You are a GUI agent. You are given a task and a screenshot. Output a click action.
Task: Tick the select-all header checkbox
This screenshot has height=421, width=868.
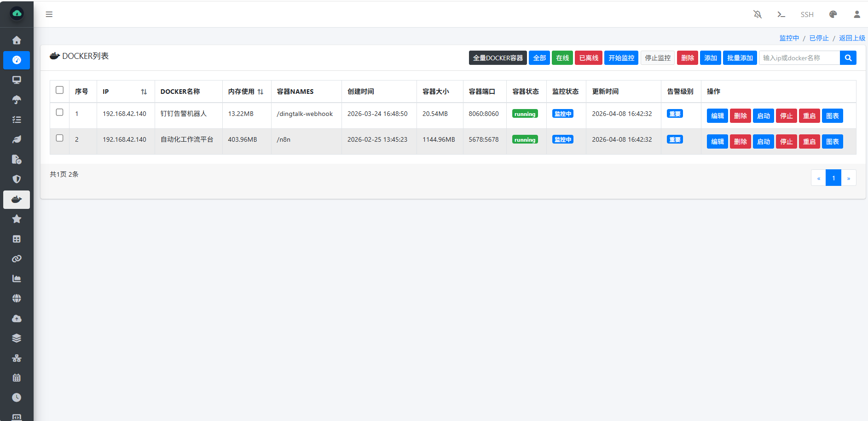(59, 90)
